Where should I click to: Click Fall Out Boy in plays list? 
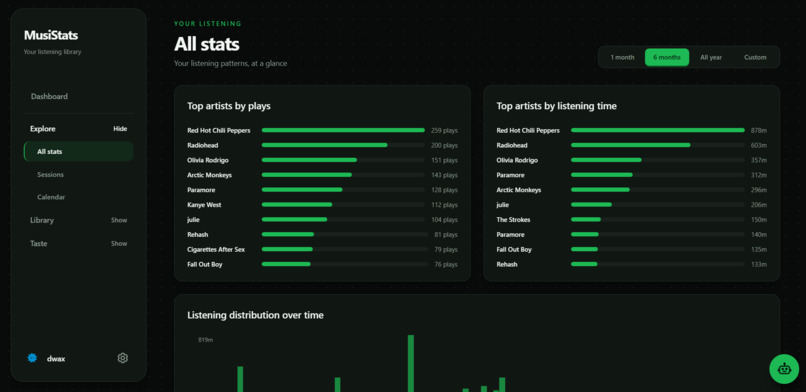[x=205, y=265]
